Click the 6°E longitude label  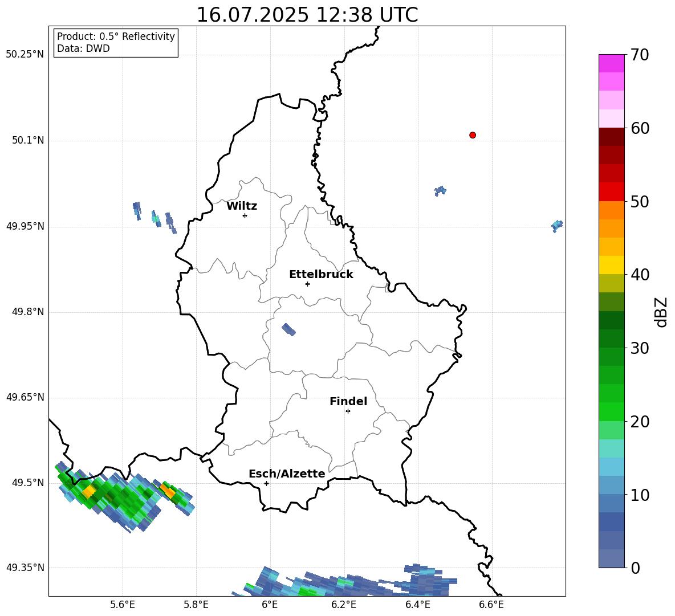(x=270, y=605)
